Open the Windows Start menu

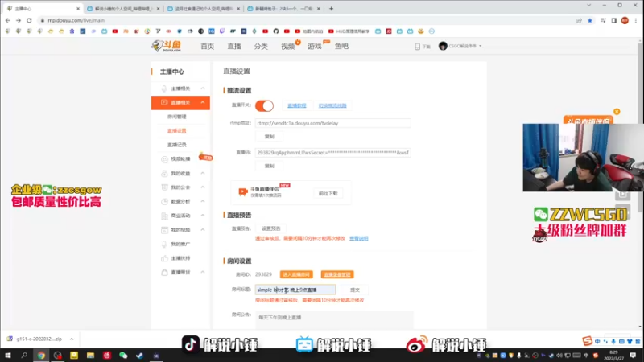tap(8, 356)
